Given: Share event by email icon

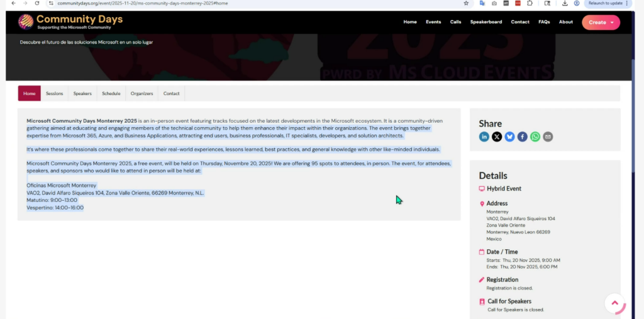Looking at the screenshot, I should tap(548, 137).
